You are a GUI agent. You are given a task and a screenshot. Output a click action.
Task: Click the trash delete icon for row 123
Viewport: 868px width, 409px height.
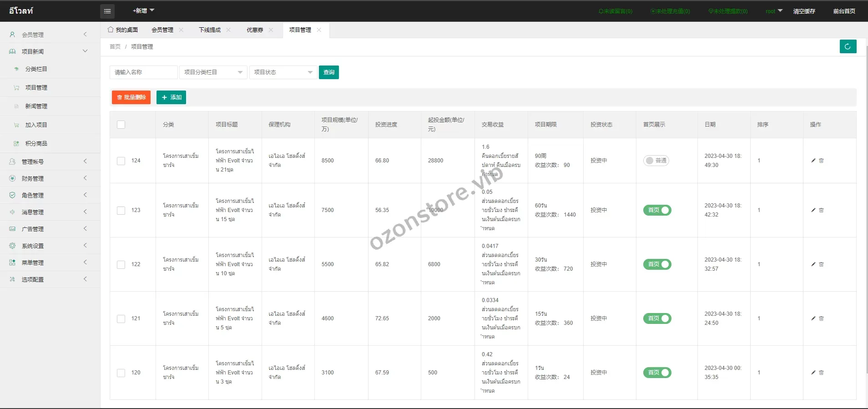821,210
